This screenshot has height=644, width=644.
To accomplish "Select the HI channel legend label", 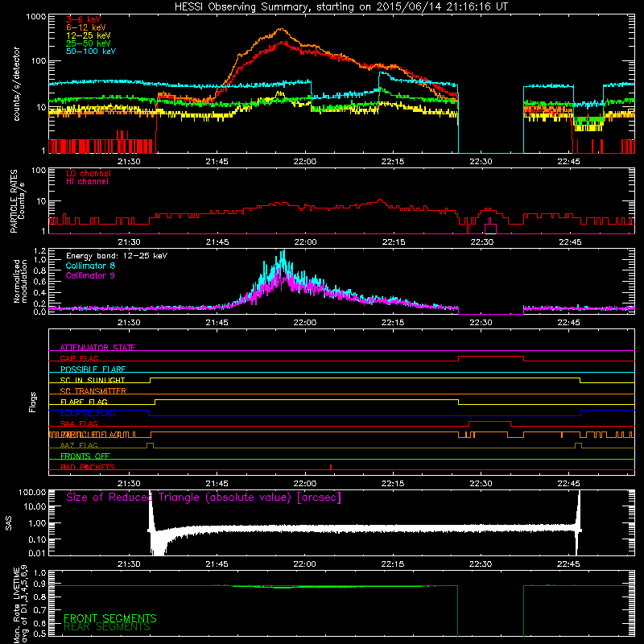I will point(87,182).
